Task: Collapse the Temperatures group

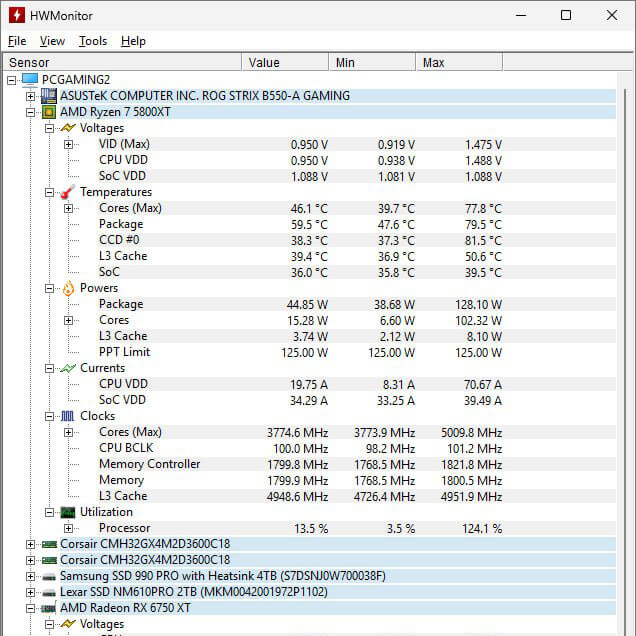Action: coord(49,192)
